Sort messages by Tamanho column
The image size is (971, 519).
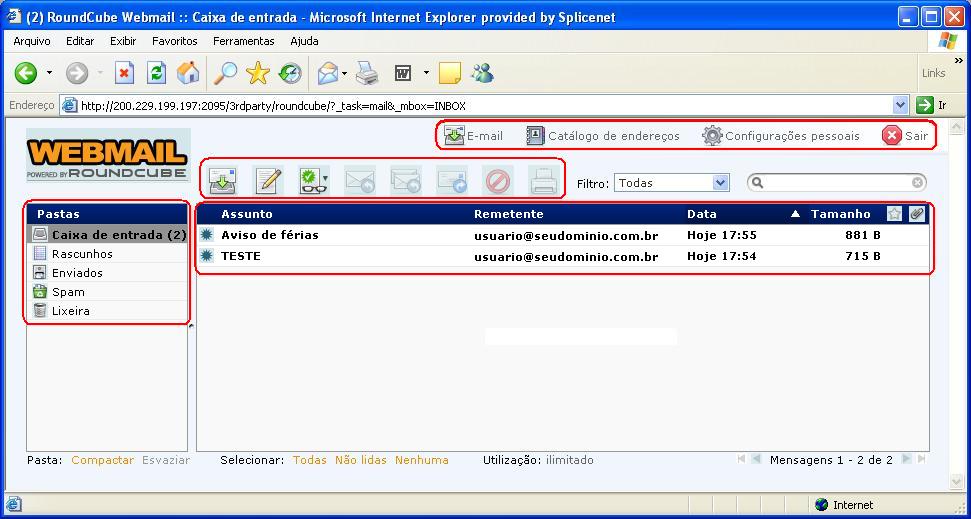click(840, 214)
